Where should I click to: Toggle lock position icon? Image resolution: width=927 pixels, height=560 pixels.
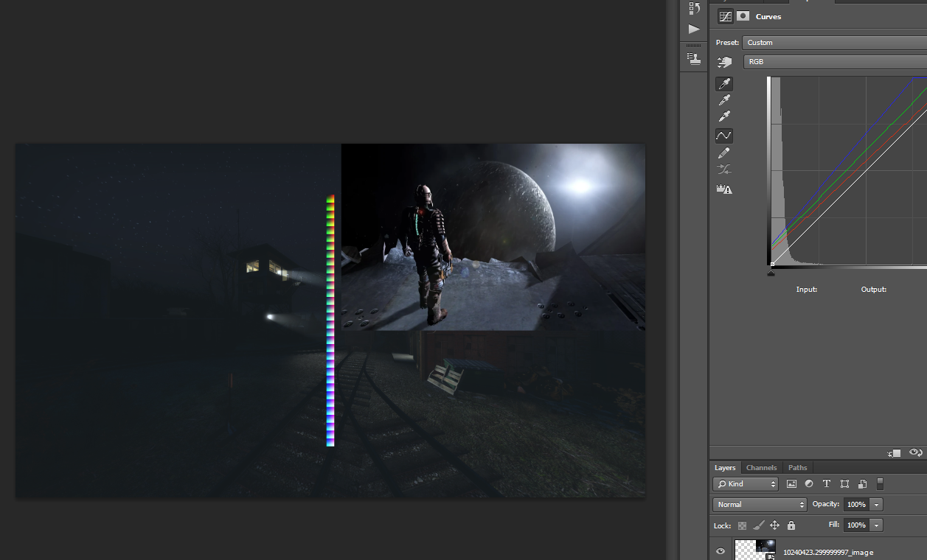click(774, 525)
